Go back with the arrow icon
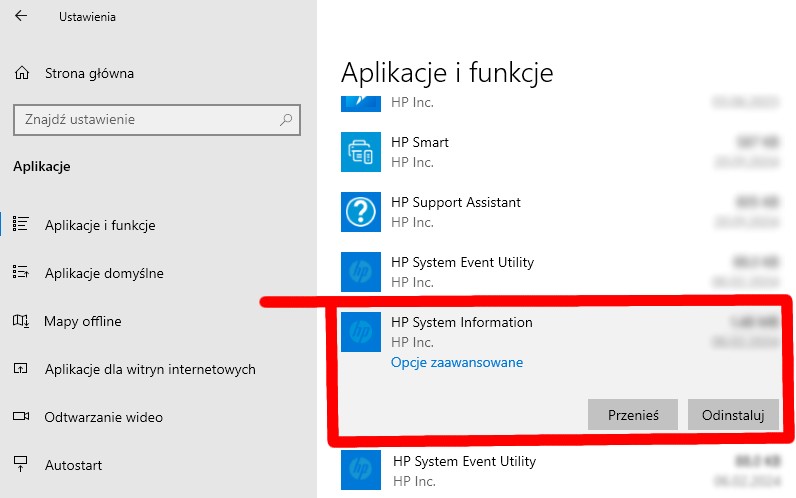Viewport: 796px width, 498px height. click(x=21, y=16)
